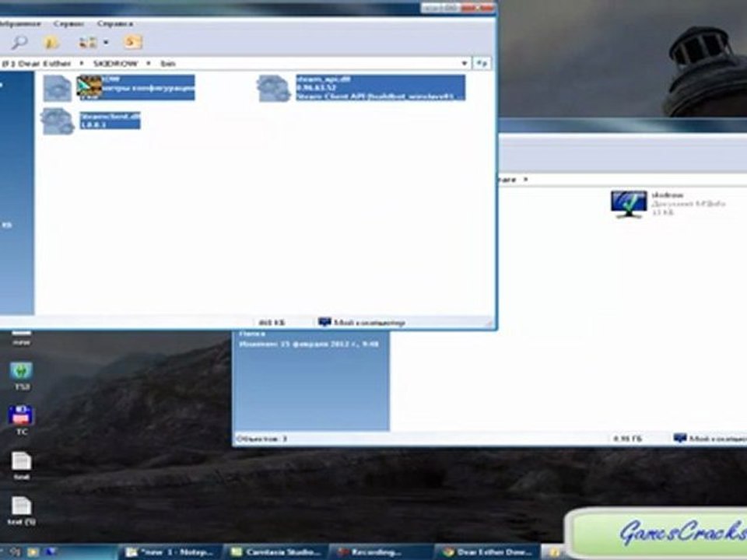Select the Dear Esther breadcrumb
This screenshot has width=747, height=560.
tap(45, 63)
